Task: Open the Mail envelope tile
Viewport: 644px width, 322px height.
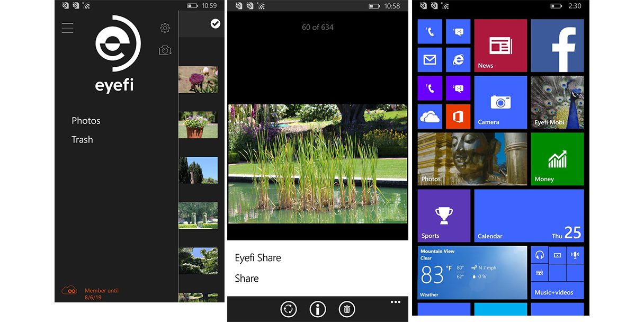Action: [430, 60]
